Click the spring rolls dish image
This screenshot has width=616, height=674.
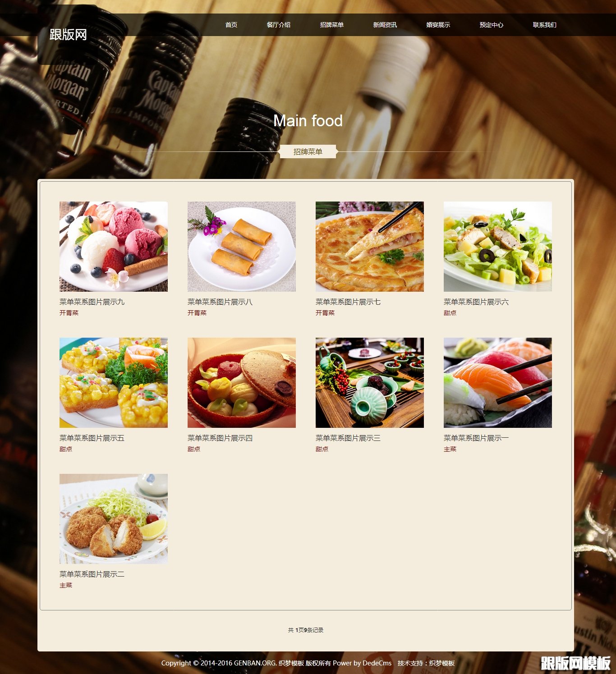[x=242, y=247]
